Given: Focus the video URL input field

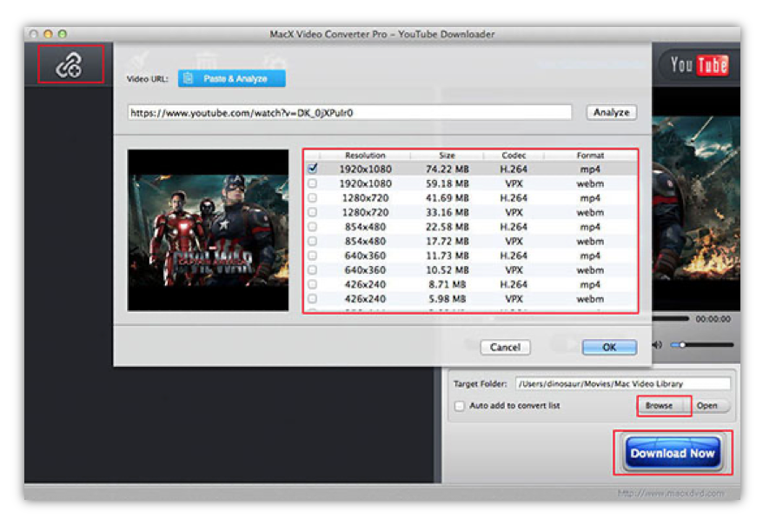Looking at the screenshot, I should click(x=349, y=113).
